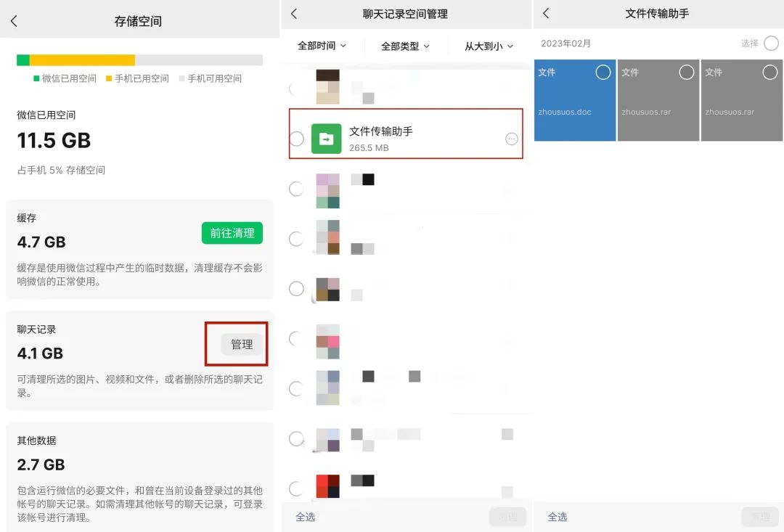This screenshot has width=784, height=532.
Task: Tap the storage usage progress bar
Action: click(140, 60)
